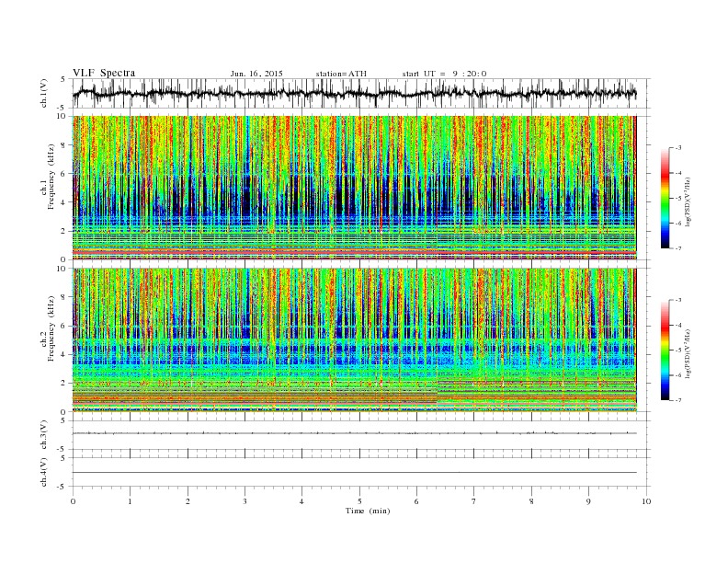Click the "-7" tick on ch.1 color bar
The height and width of the screenshot is (563, 728).
pyautogui.click(x=677, y=248)
